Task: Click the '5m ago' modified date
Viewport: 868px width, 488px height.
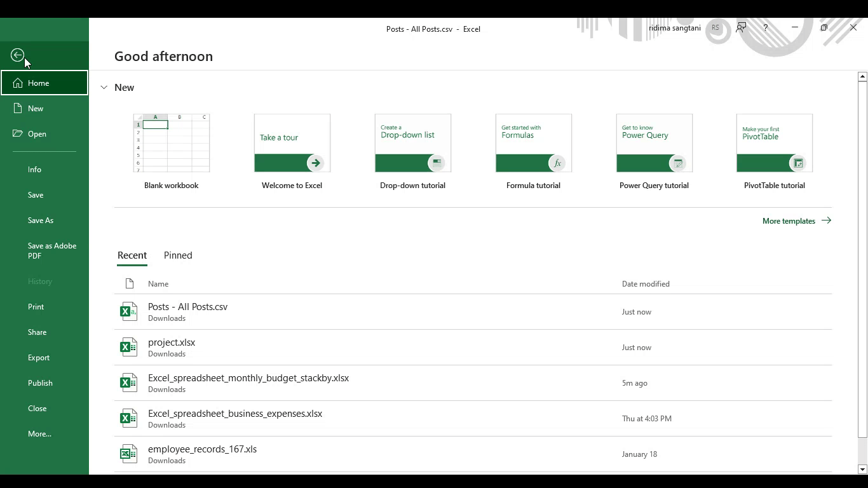Action: [x=635, y=383]
